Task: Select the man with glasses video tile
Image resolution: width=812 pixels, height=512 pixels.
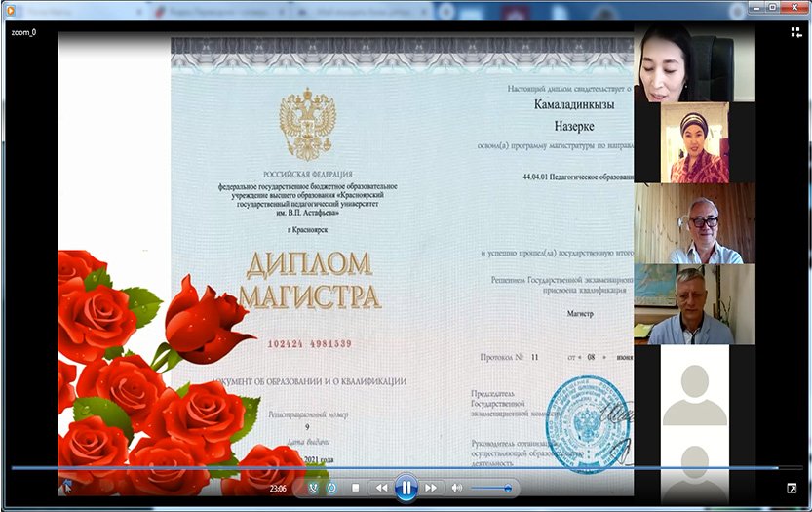Action: point(694,223)
